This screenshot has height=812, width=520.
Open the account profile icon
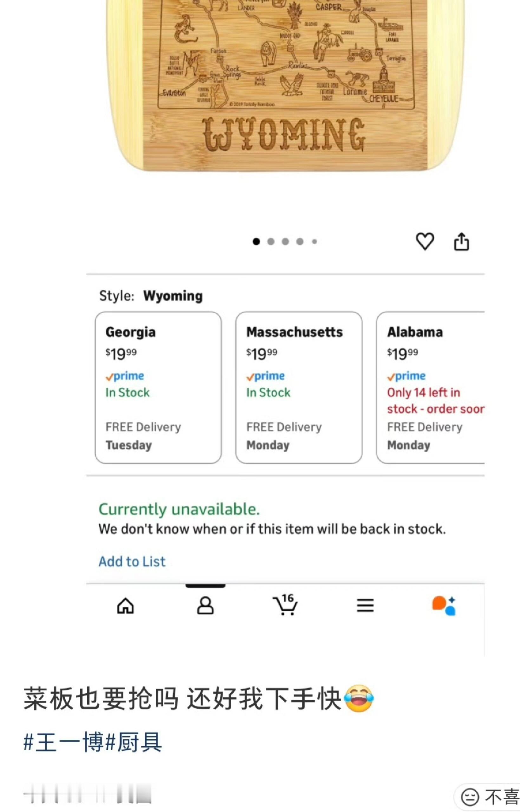pyautogui.click(x=205, y=605)
